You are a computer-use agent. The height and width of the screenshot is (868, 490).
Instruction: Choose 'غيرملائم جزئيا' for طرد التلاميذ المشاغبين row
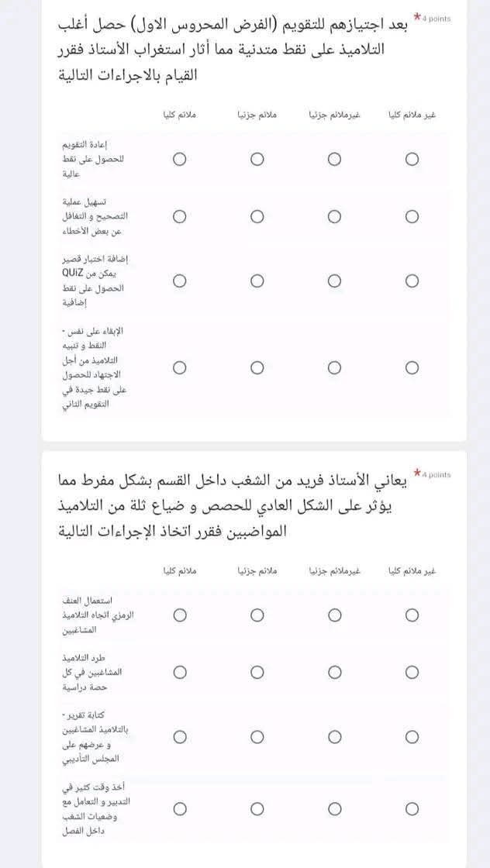(335, 673)
